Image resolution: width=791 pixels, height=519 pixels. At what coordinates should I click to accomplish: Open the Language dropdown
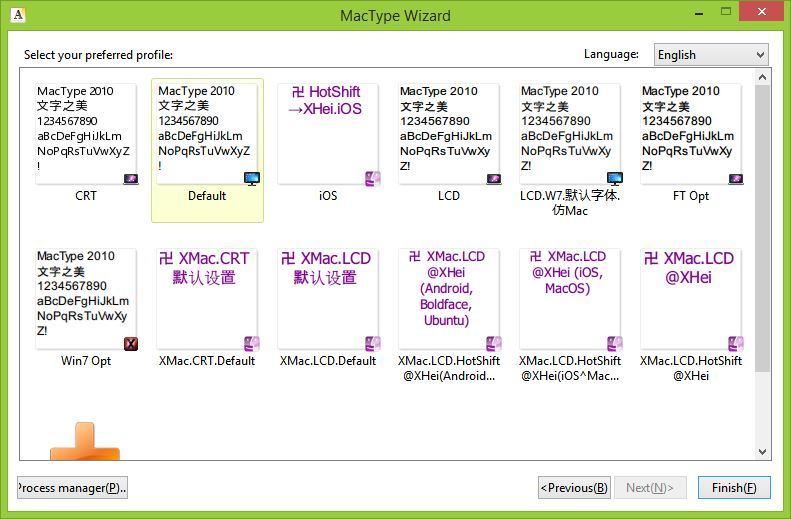[711, 54]
